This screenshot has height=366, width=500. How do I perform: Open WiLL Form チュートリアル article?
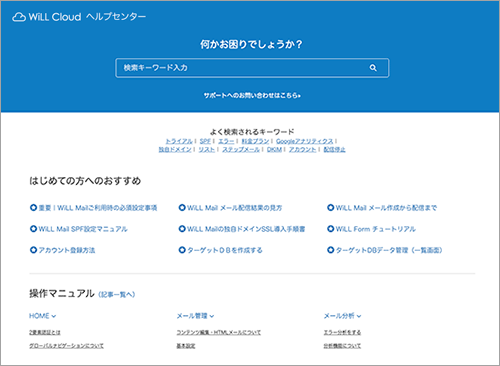376,229
